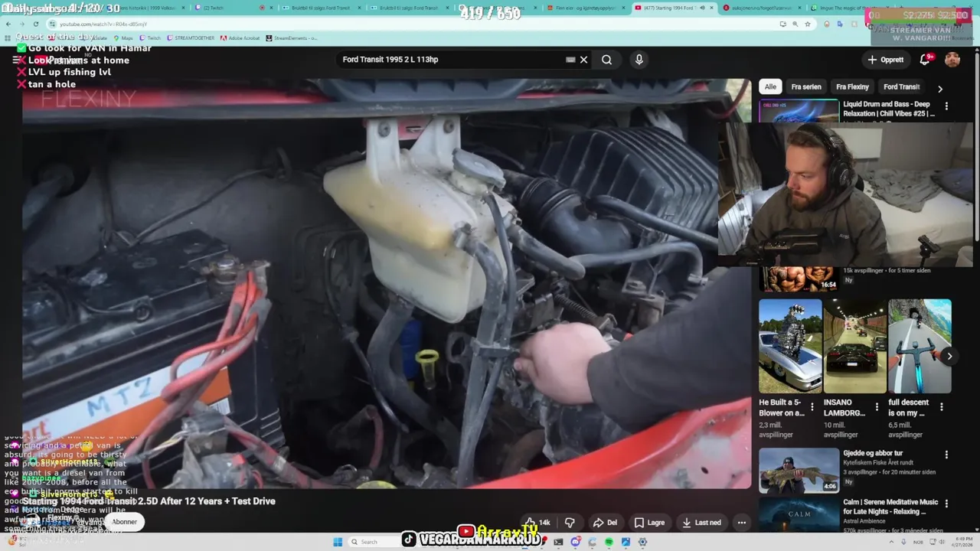Start voice search with the microphone icon
Image resolution: width=980 pixels, height=551 pixels.
coord(639,60)
